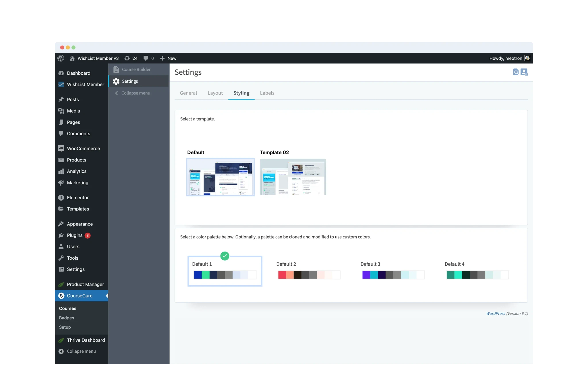The width and height of the screenshot is (588, 386).
Task: Choose the Default template thumbnail
Action: [x=220, y=177]
